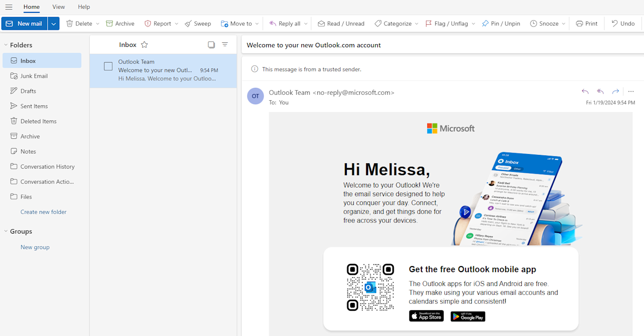Screen dimensions: 644x336
Task: Open the Archive folder in sidebar
Action: (42, 137)
